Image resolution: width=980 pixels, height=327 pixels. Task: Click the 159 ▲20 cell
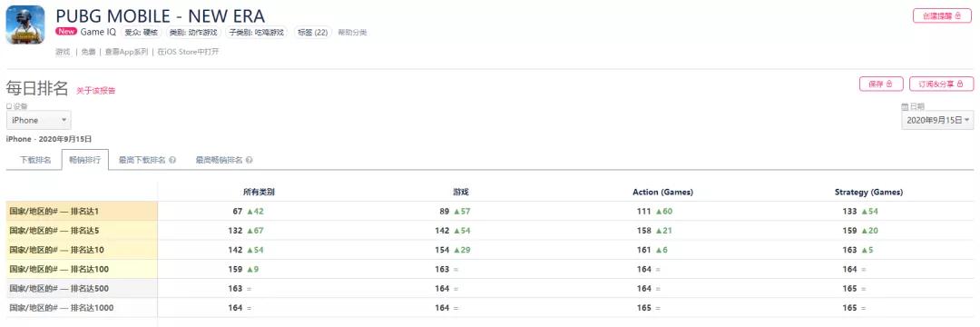click(x=860, y=231)
